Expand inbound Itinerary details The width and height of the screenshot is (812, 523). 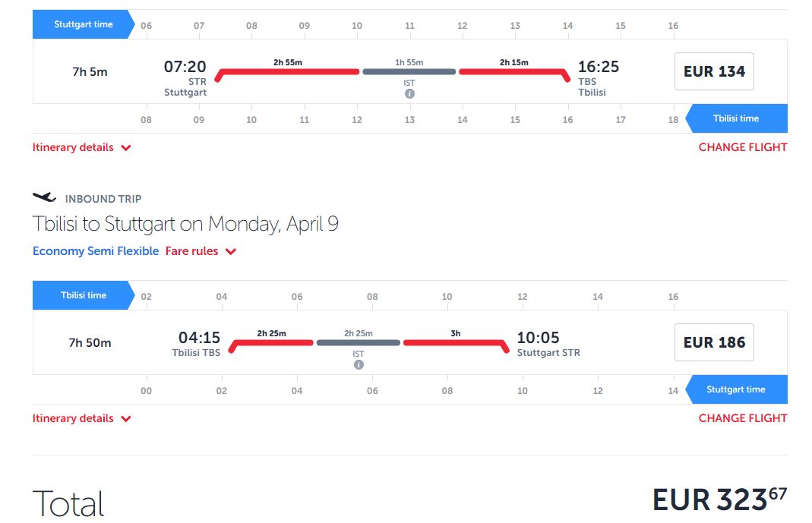[82, 418]
